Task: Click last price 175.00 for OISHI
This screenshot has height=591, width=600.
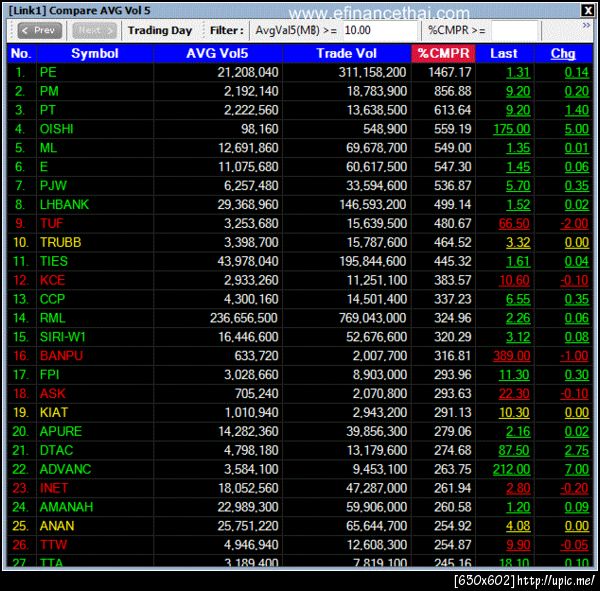Action: coord(512,129)
